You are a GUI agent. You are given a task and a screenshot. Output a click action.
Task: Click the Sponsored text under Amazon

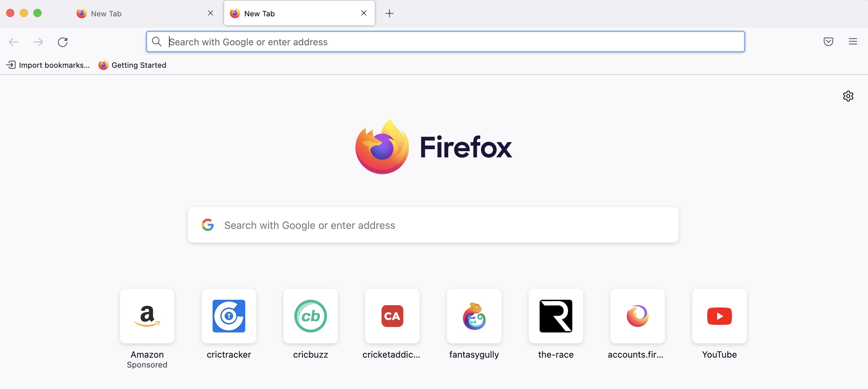[x=147, y=365]
